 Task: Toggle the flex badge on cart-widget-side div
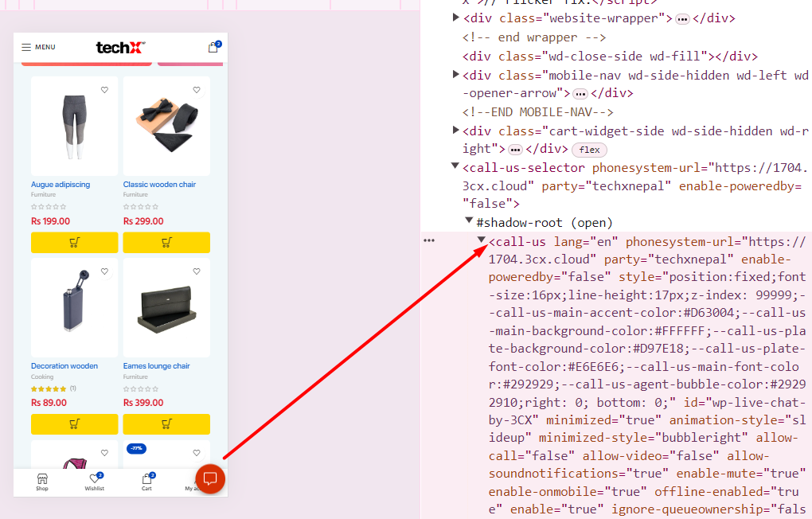point(589,150)
